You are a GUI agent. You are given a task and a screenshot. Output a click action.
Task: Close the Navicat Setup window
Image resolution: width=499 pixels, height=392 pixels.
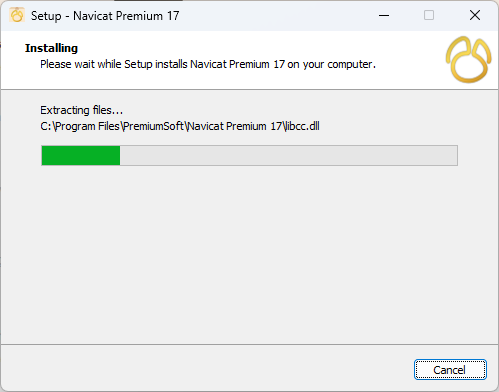475,15
